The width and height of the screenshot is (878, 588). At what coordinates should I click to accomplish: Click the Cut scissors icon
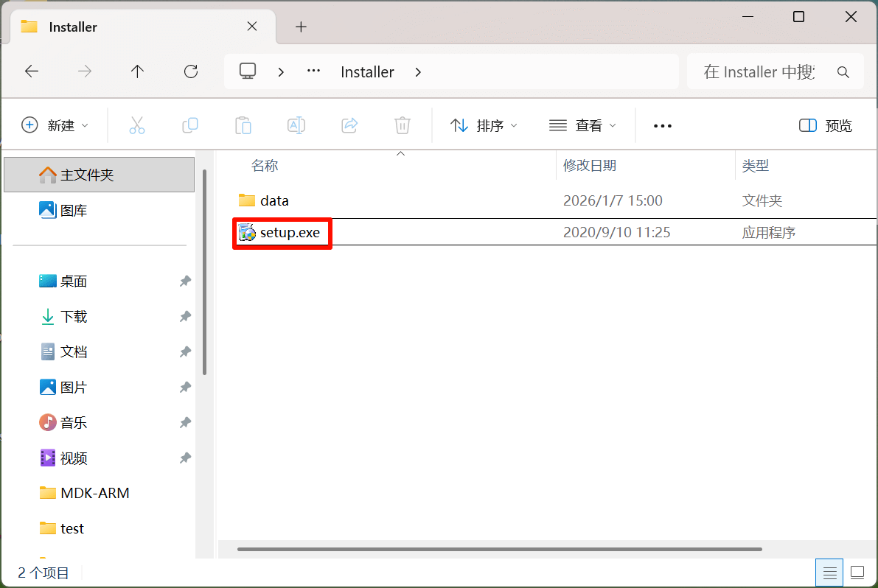coord(137,125)
